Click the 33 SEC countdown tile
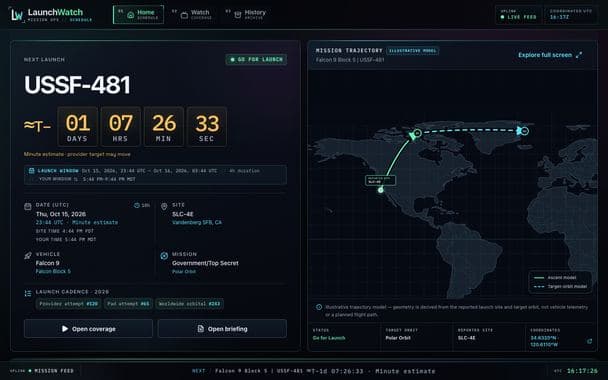 (207, 127)
